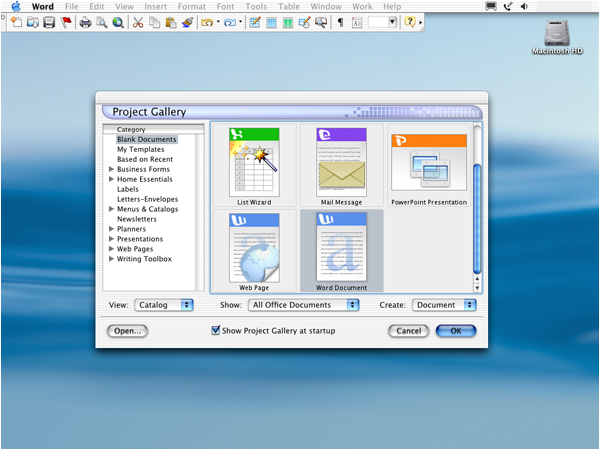The height and width of the screenshot is (450, 600).
Task: Open the Format menu
Action: pyautogui.click(x=192, y=7)
